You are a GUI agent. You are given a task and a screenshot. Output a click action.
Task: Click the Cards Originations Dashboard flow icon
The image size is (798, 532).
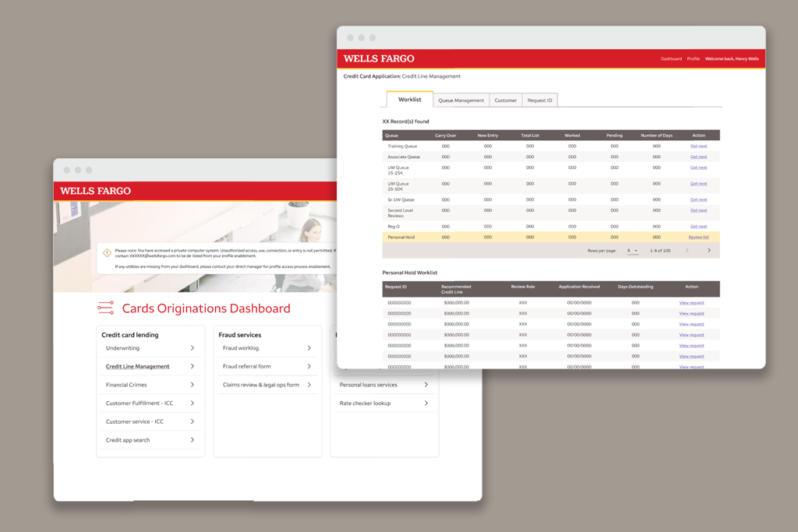(106, 308)
